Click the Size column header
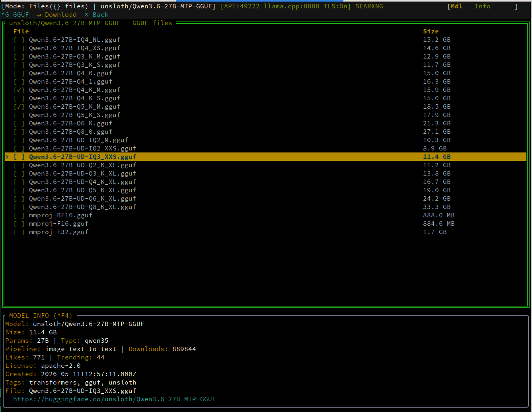The height and width of the screenshot is (412, 532). pos(431,31)
